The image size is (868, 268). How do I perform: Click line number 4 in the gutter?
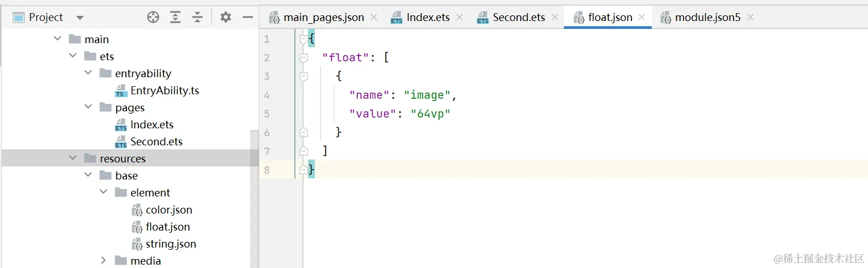point(267,95)
